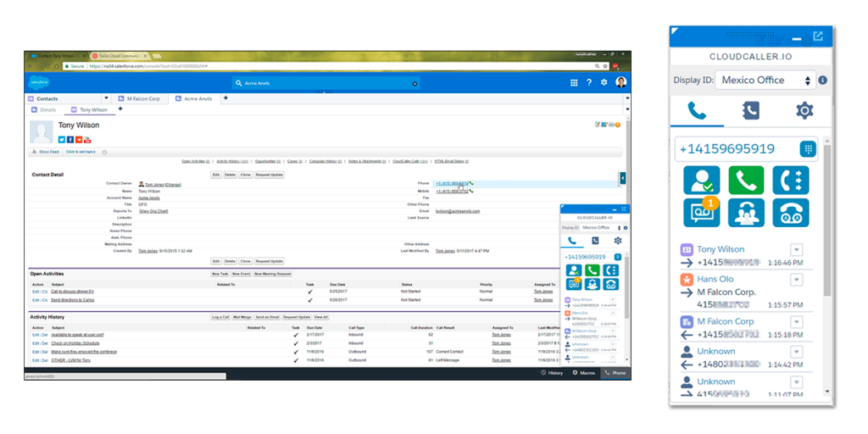Click call transfer icon in enlarged CloudCaller panel
Screen dimensions: 868x434
click(x=791, y=180)
